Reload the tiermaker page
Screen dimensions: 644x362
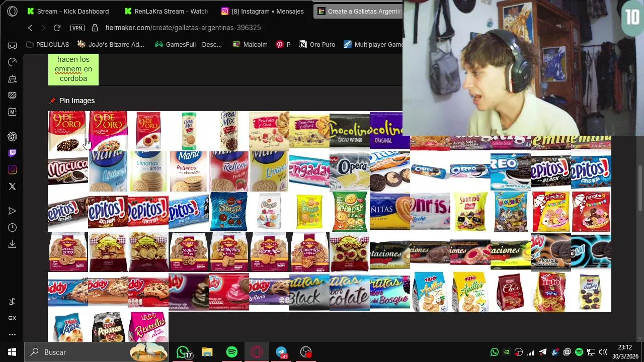pyautogui.click(x=57, y=28)
